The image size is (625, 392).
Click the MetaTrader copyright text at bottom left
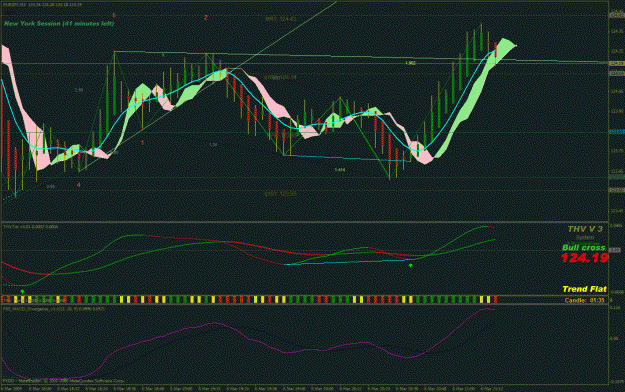(x=64, y=381)
